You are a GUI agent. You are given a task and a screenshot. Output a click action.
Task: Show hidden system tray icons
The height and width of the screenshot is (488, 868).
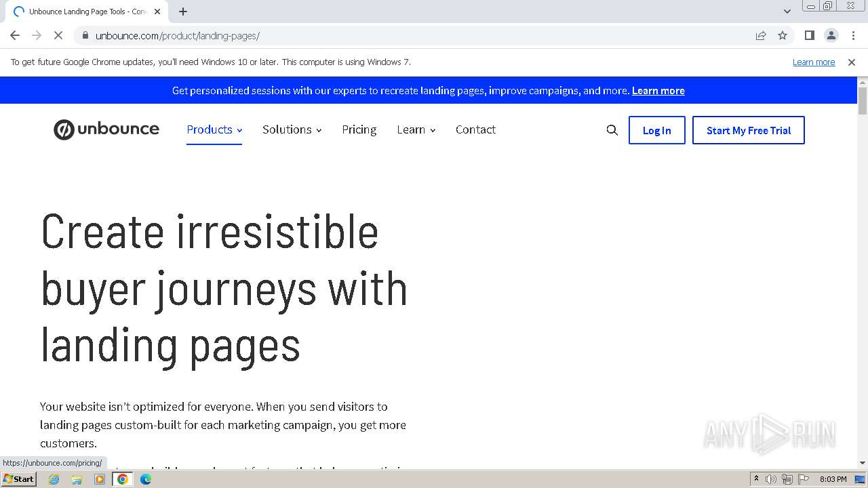tap(756, 479)
